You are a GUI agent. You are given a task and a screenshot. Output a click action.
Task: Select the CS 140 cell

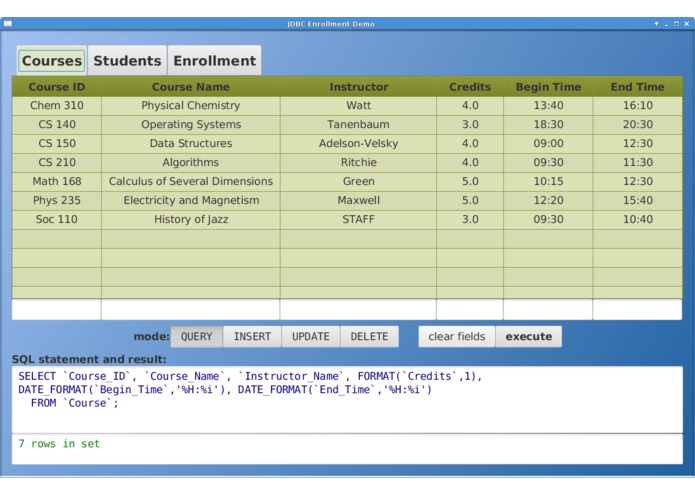point(57,125)
